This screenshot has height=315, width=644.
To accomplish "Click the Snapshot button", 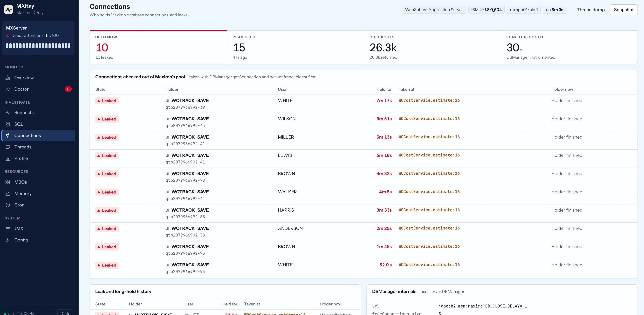I will pos(624,10).
